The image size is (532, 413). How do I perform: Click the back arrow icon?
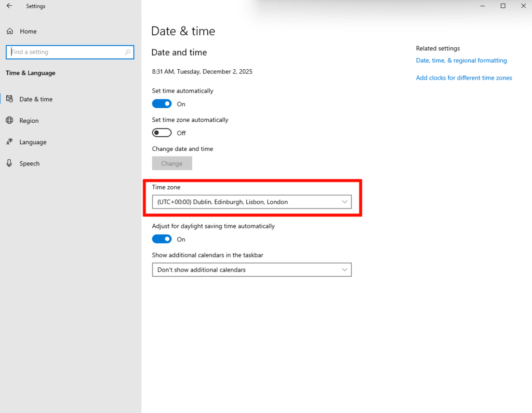point(9,6)
